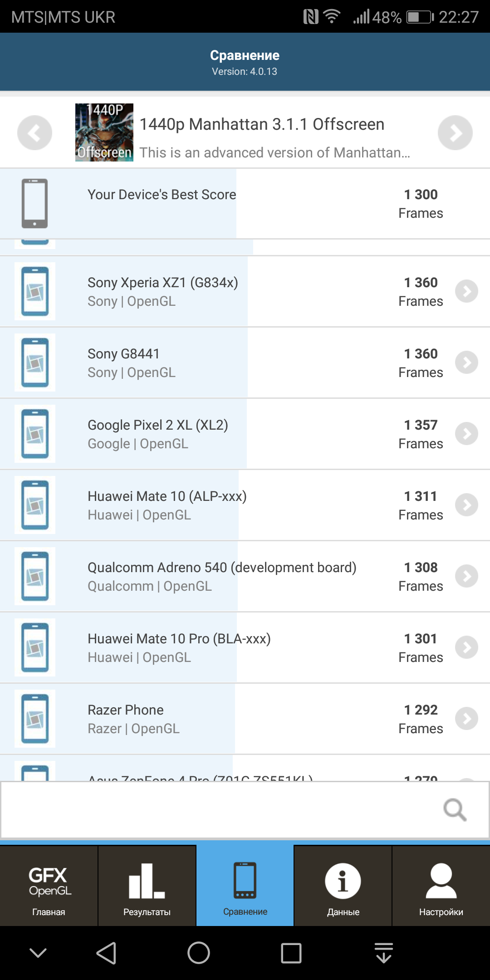The width and height of the screenshot is (490, 980).
Task: Open Sony Xperia XZ1 details chevron
Action: pyautogui.click(x=466, y=291)
